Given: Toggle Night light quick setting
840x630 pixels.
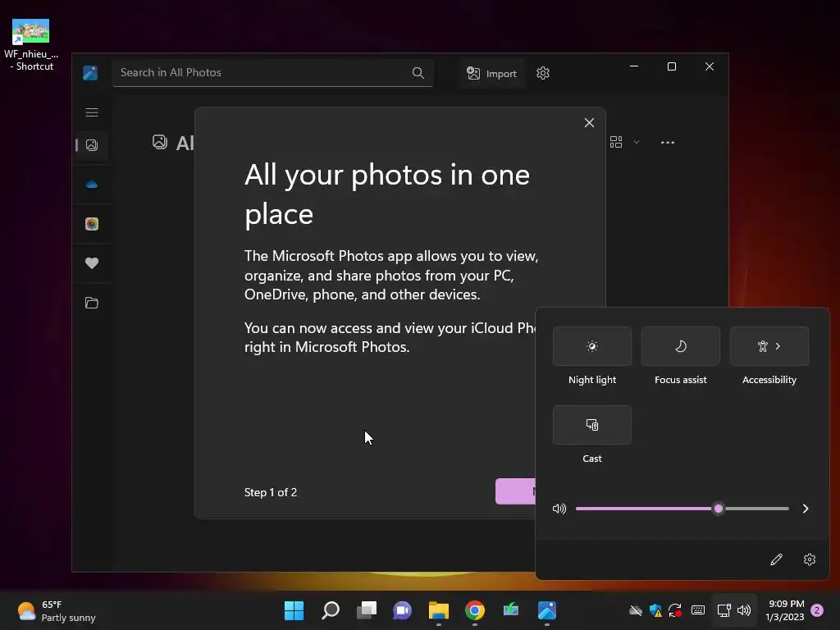Looking at the screenshot, I should 592,346.
